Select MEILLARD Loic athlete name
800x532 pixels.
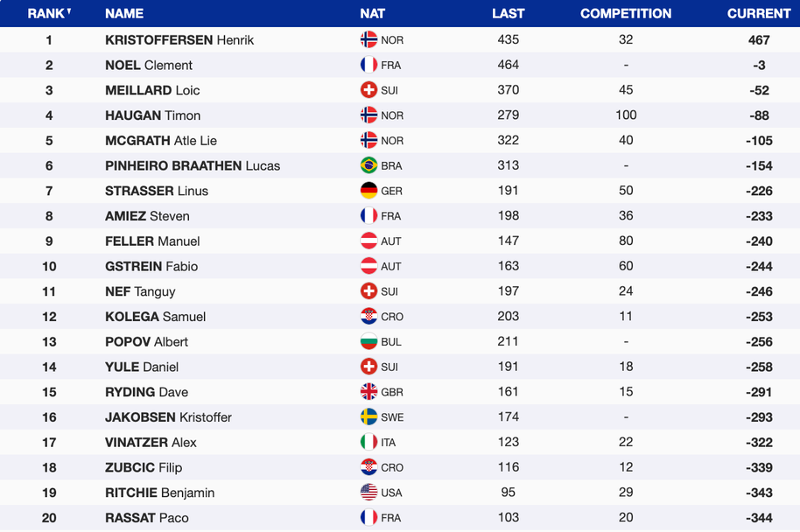tap(152, 90)
